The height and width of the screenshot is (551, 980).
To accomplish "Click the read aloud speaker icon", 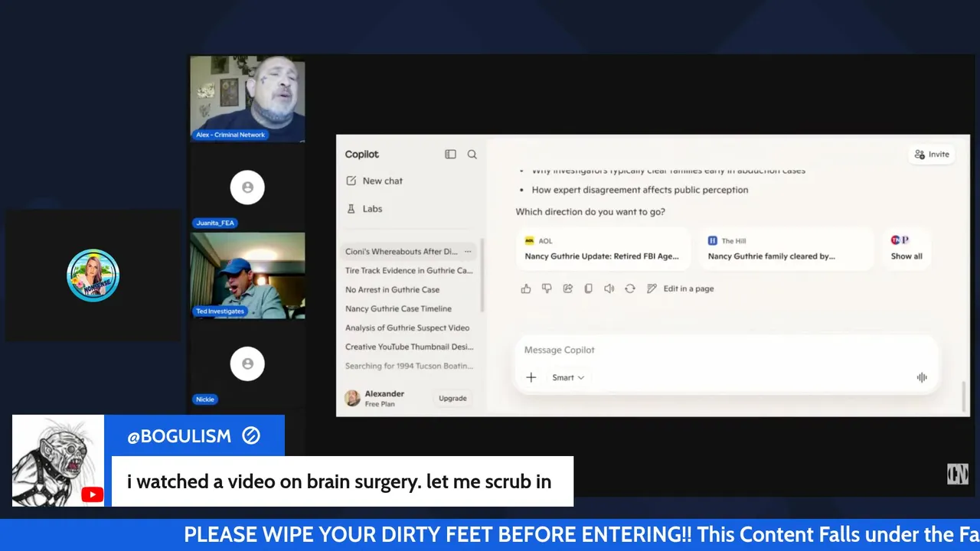I will pyautogui.click(x=608, y=289).
